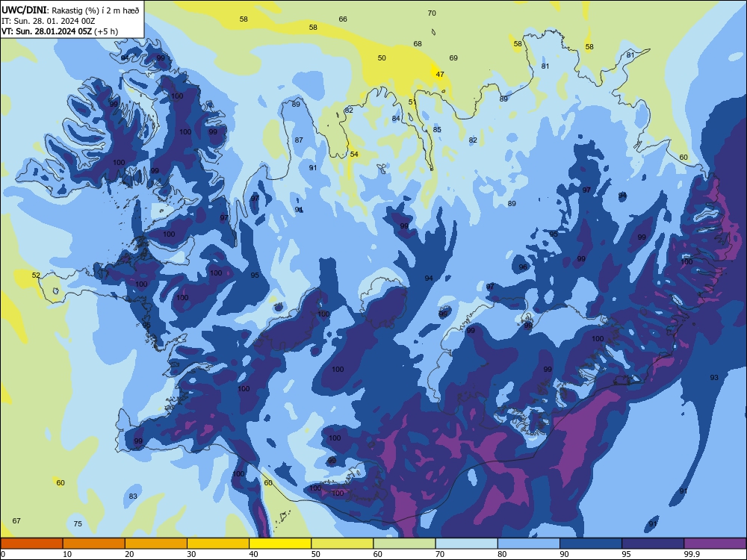Viewport: 747px width, 560px height.
Task: Choose the 30–40 golden-yellow legend swatch
Action: tap(218, 544)
